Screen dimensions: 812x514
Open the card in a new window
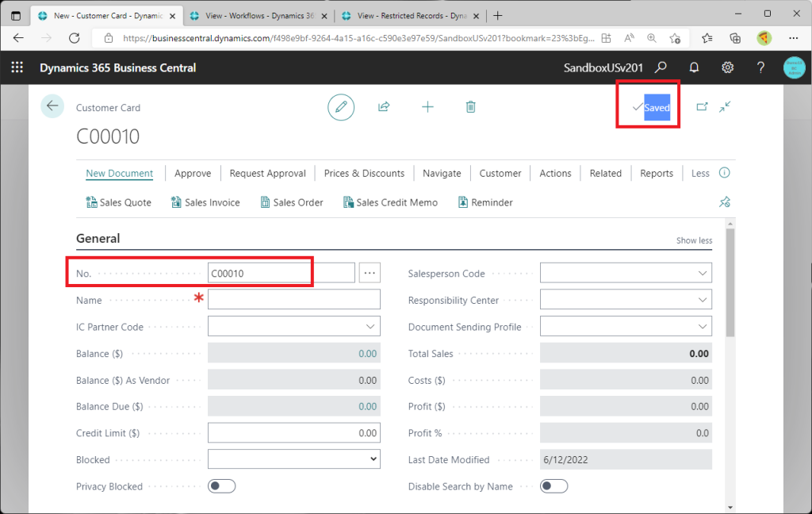[x=702, y=107]
